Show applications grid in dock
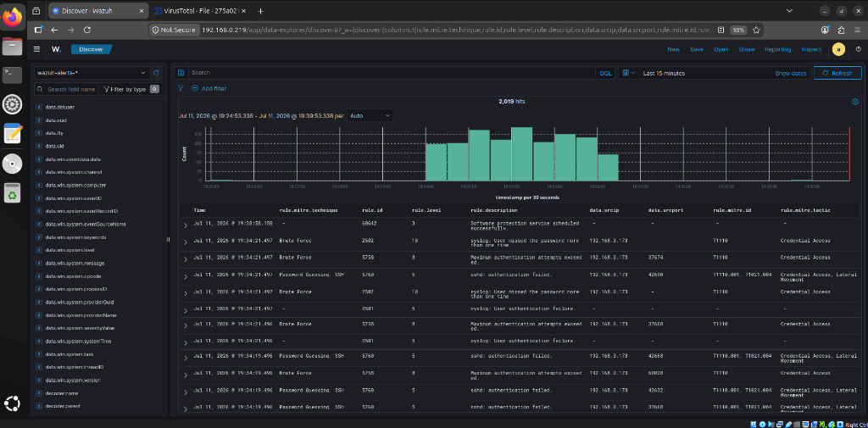 pos(12,403)
